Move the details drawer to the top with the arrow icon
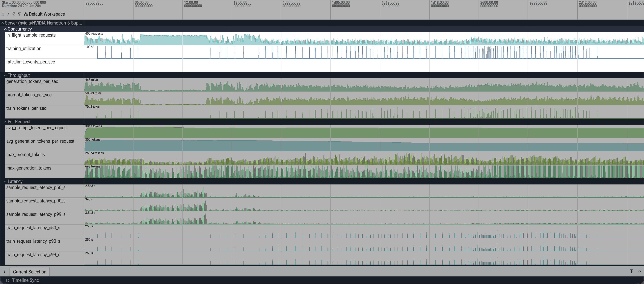The image size is (644, 284). point(631,271)
